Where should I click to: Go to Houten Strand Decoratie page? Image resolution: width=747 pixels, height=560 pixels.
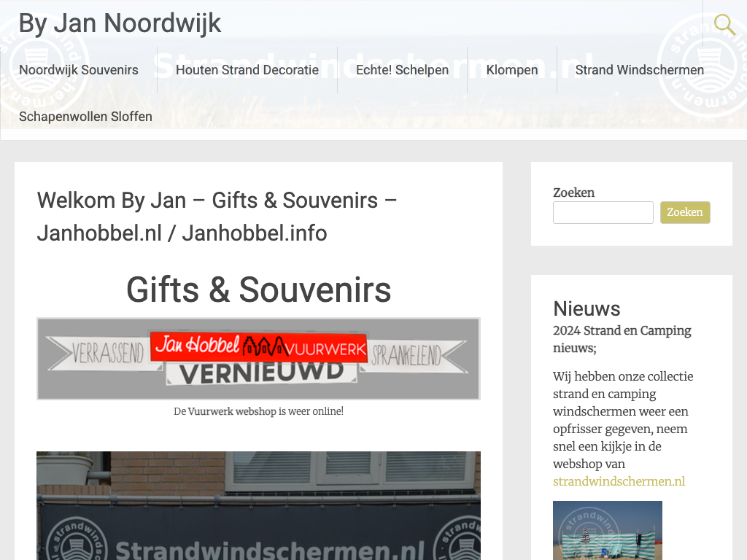click(247, 70)
